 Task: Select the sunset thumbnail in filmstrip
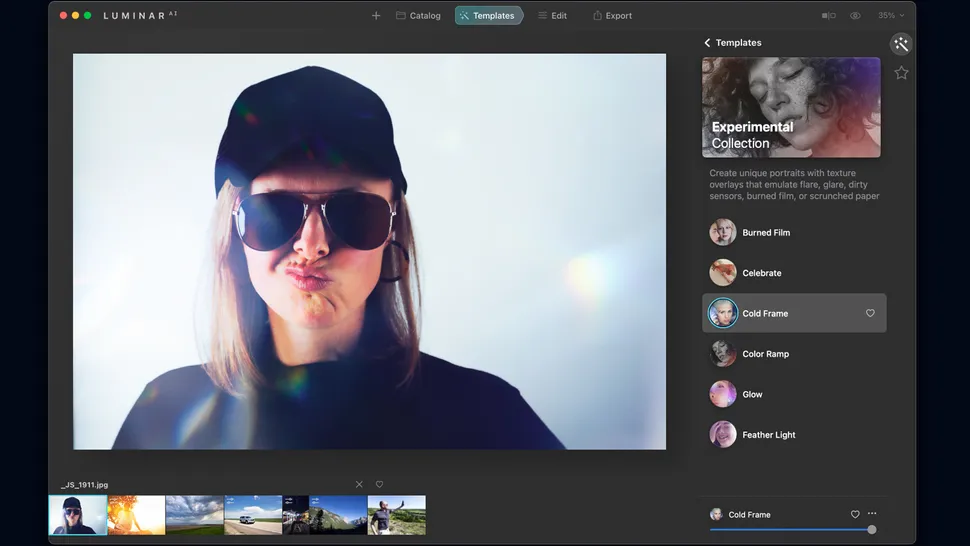(x=136, y=515)
